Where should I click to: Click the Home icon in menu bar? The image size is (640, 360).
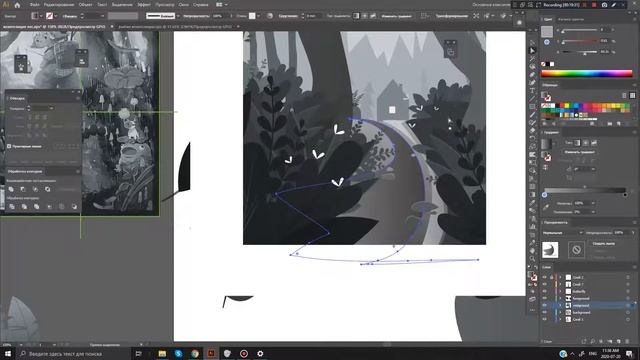[x=17, y=5]
